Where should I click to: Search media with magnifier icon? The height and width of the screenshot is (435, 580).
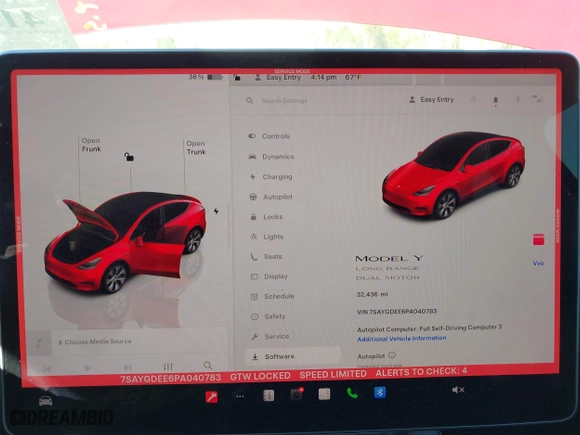(x=208, y=366)
